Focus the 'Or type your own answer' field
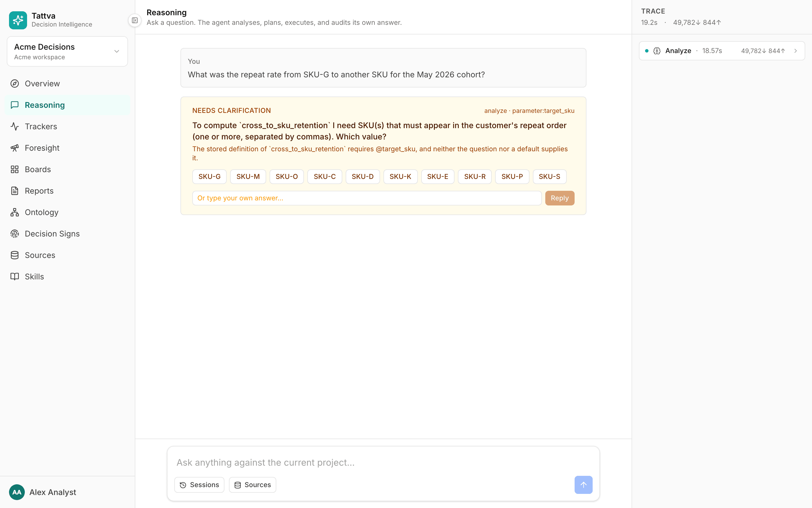 coord(367,198)
